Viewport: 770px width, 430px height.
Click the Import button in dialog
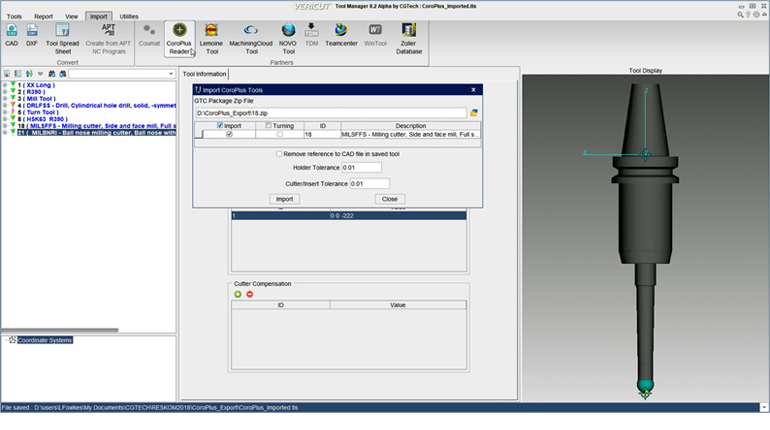[x=284, y=199]
